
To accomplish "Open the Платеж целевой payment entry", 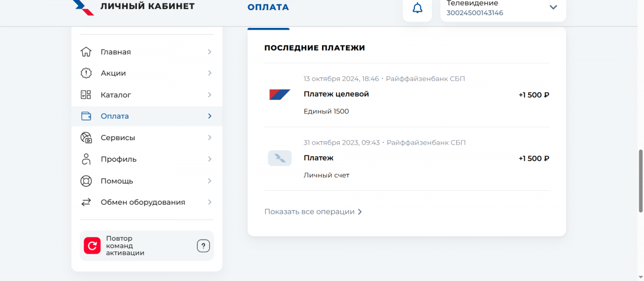I will click(336, 95).
